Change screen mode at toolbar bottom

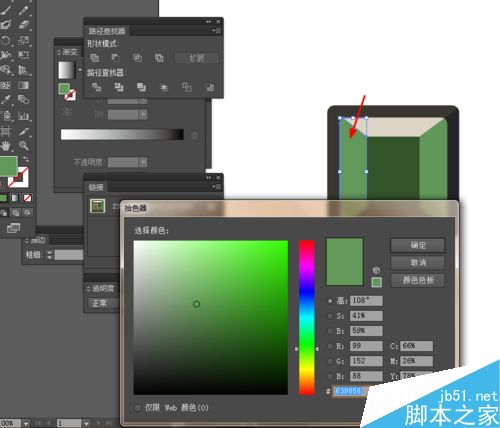coord(13,228)
